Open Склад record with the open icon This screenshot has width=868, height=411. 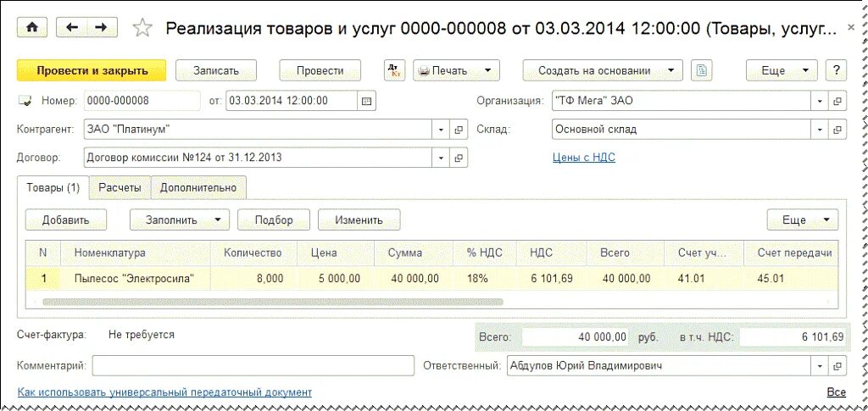(x=837, y=130)
